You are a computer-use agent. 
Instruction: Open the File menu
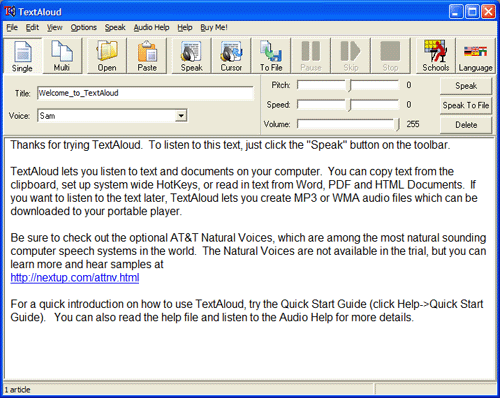(x=12, y=27)
